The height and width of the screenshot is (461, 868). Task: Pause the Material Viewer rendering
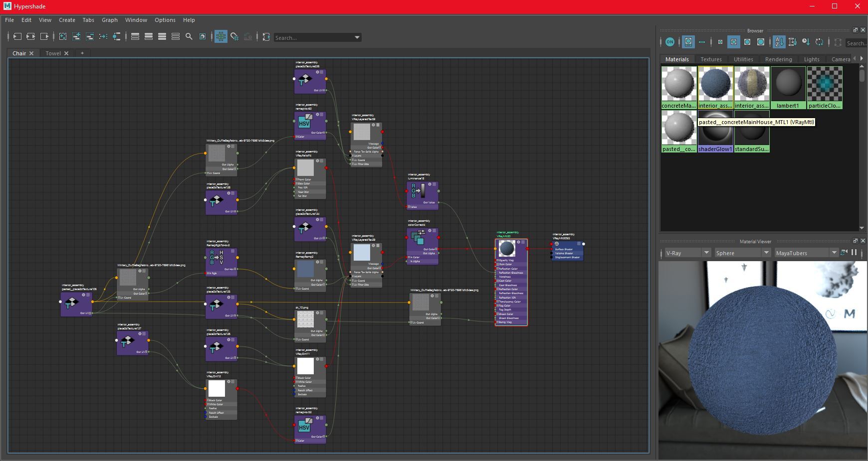click(x=854, y=252)
